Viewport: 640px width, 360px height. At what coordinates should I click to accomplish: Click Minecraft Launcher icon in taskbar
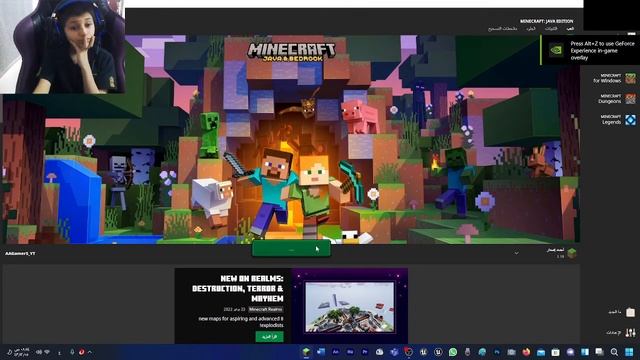coord(306,352)
